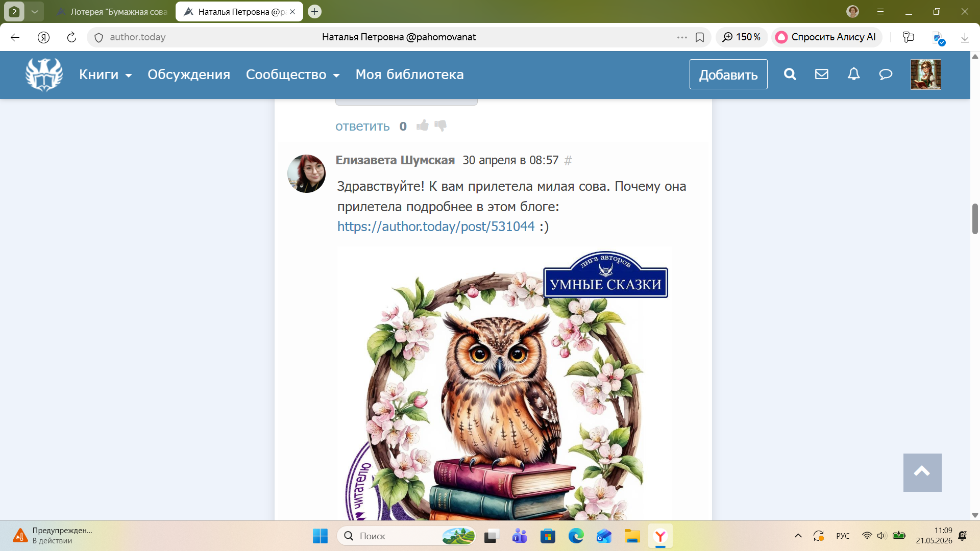Viewport: 980px width, 551px height.
Task: Open the tab group counter showing 2
Action: [x=14, y=11]
